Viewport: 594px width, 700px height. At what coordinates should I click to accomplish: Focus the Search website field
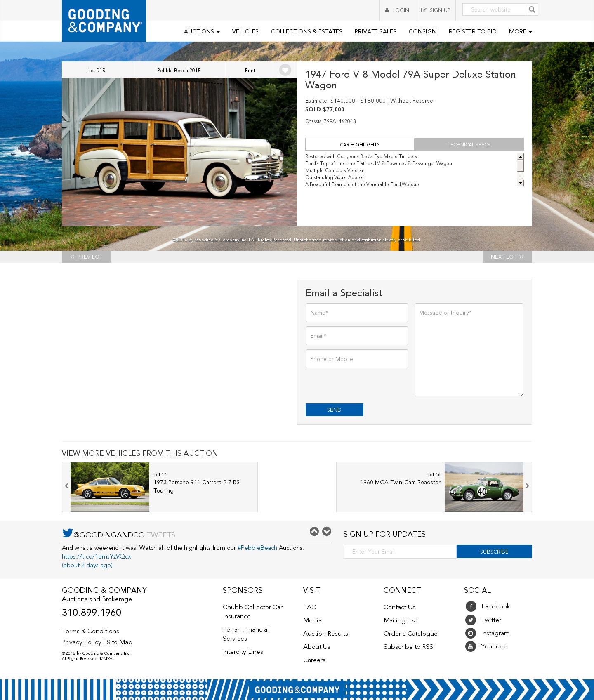point(494,9)
